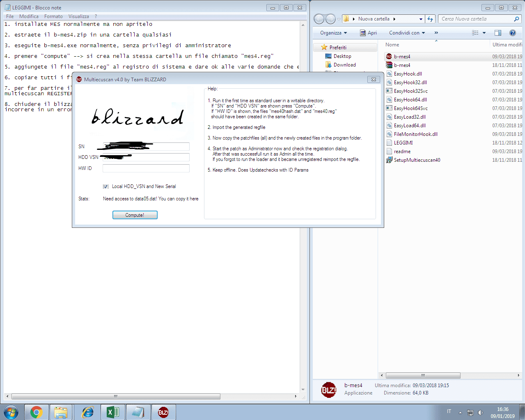This screenshot has width=525, height=420.
Task: Click the Notepad horizontal scrollbar
Action: pos(116,397)
